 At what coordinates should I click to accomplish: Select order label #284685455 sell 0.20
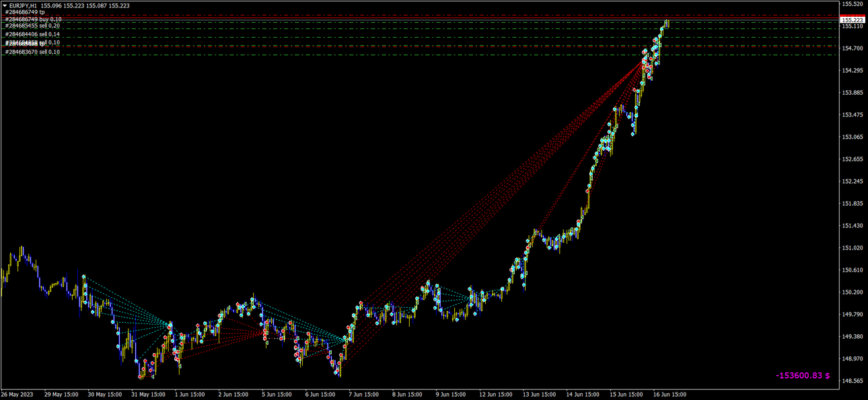tap(32, 26)
